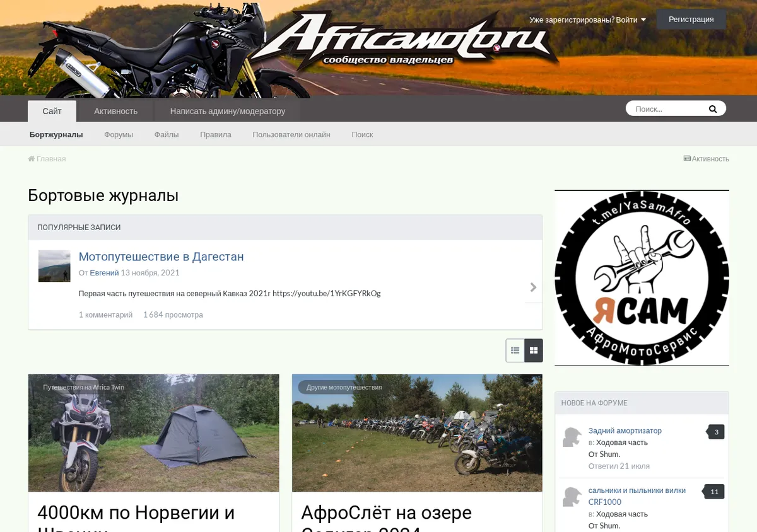Click the Регистрация button
Screen dimensions: 757x532
click(x=691, y=20)
